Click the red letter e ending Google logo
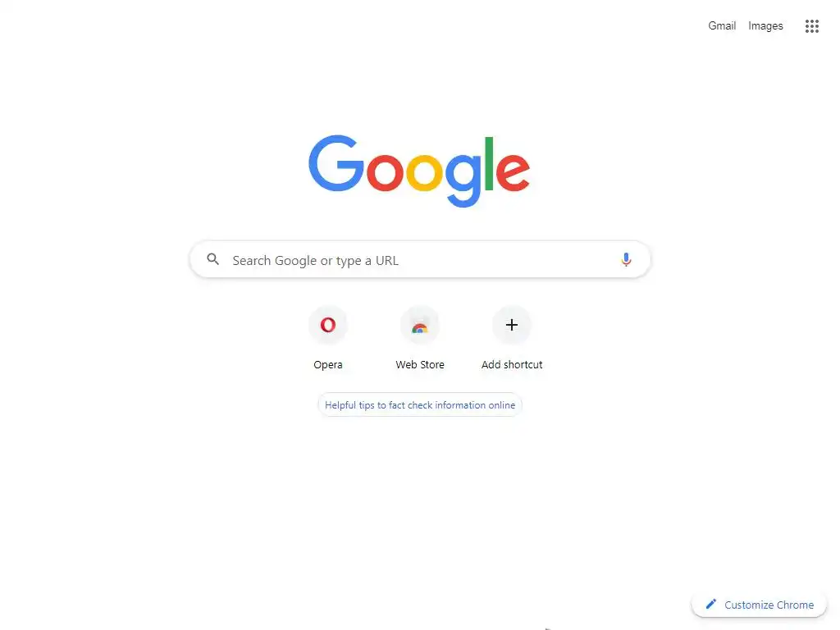Viewport: 840px width, 630px height. click(513, 171)
